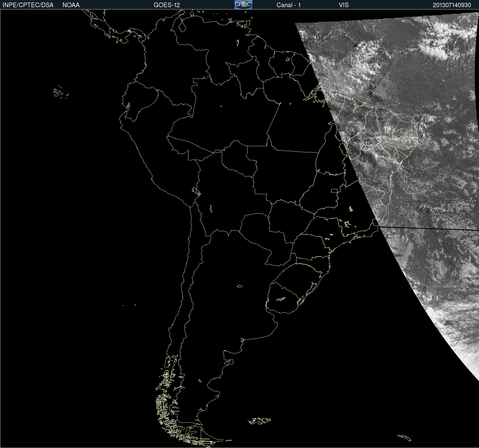479x448 pixels.
Task: Click the CPTEC logo in header
Action: (x=243, y=5)
